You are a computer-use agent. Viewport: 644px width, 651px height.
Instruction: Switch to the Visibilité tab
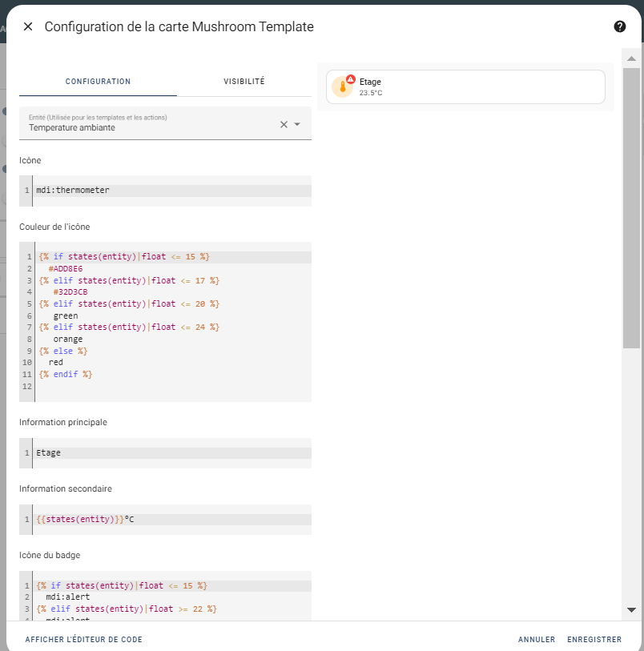tap(244, 82)
